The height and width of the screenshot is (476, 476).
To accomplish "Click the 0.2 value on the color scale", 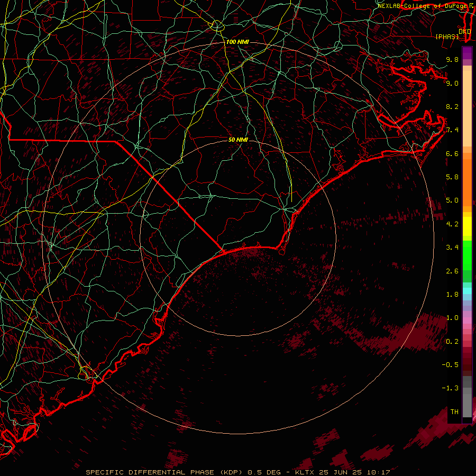I will click(452, 342).
